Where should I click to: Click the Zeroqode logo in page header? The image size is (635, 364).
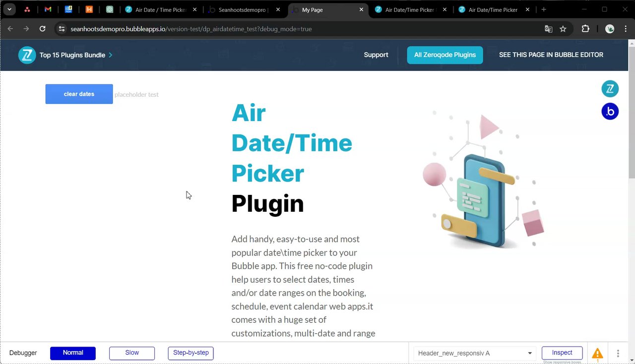(x=27, y=55)
